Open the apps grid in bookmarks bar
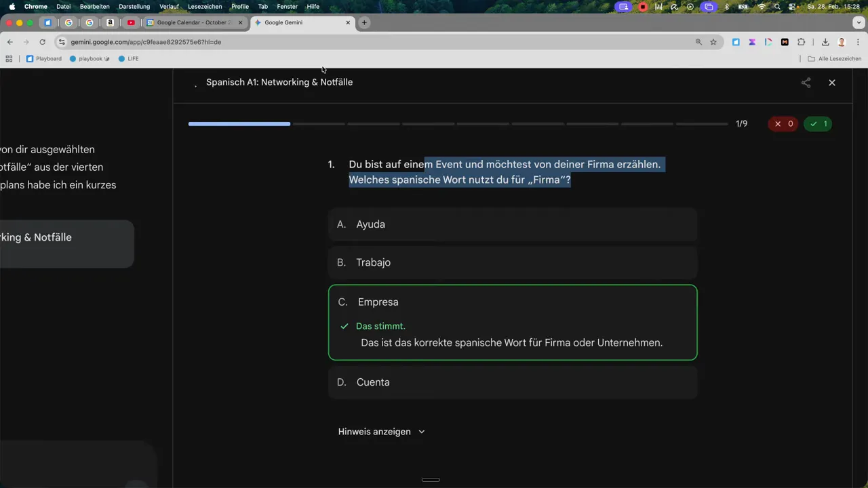This screenshot has width=868, height=488. point(9,59)
